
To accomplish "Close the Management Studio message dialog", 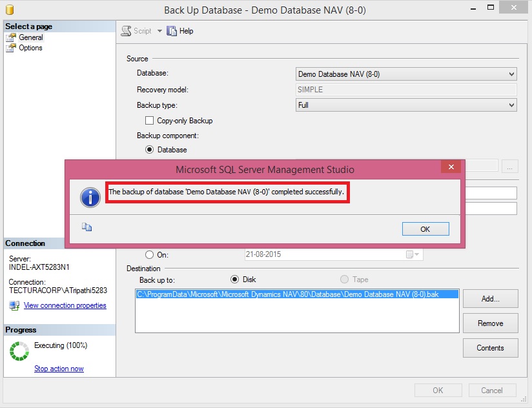I will [450, 167].
